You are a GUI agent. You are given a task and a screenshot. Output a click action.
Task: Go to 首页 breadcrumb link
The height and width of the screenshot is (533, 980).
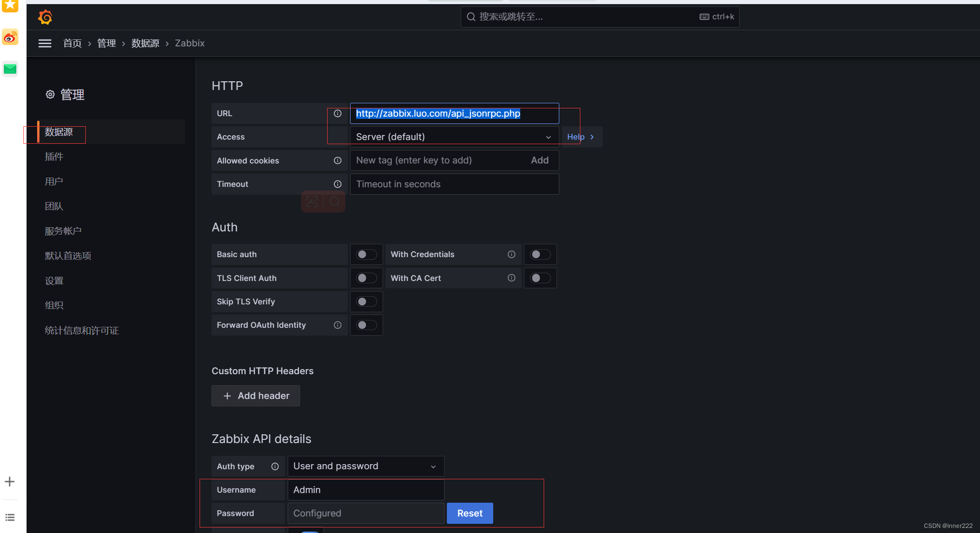[72, 43]
